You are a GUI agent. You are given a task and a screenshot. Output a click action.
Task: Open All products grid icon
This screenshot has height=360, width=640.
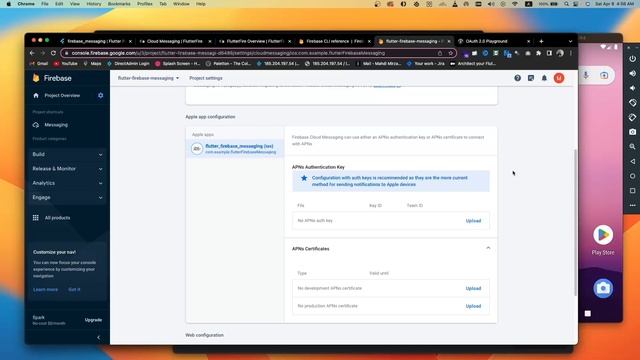click(x=36, y=218)
